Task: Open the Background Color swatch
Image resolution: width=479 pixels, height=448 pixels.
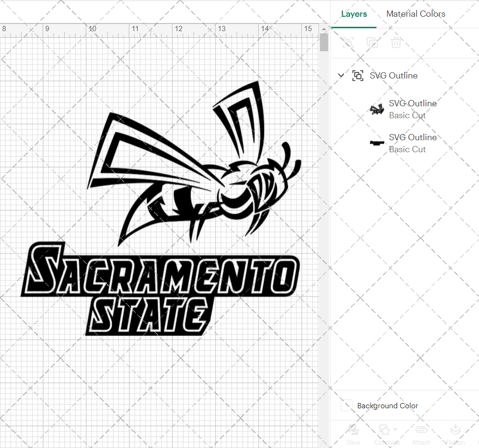Action: pyautogui.click(x=346, y=405)
